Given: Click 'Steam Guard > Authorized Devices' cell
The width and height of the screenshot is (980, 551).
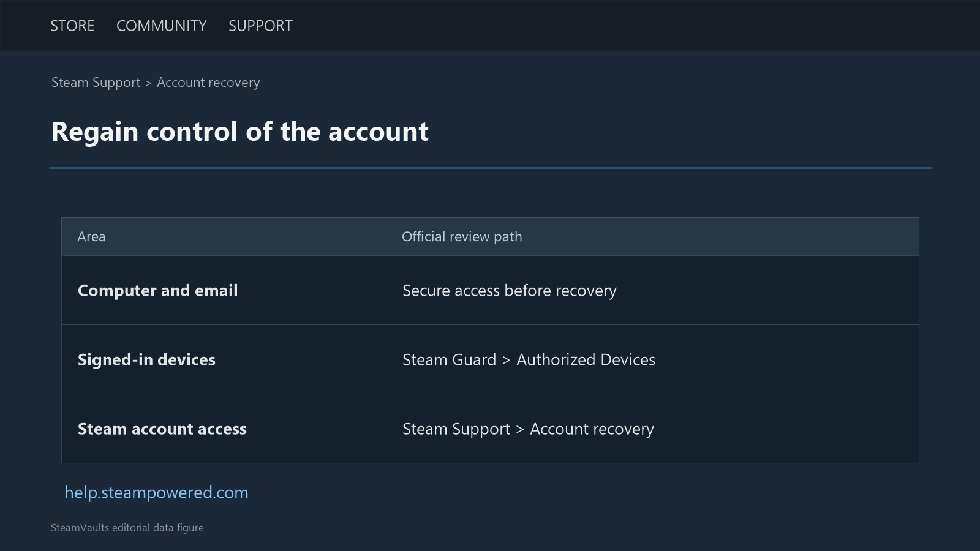Looking at the screenshot, I should pyautogui.click(x=529, y=360).
